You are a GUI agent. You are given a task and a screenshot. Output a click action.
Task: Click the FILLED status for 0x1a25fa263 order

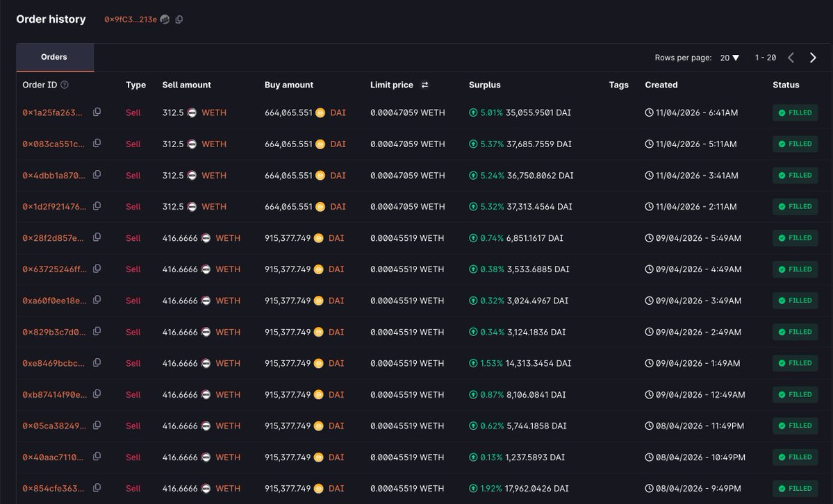point(795,113)
